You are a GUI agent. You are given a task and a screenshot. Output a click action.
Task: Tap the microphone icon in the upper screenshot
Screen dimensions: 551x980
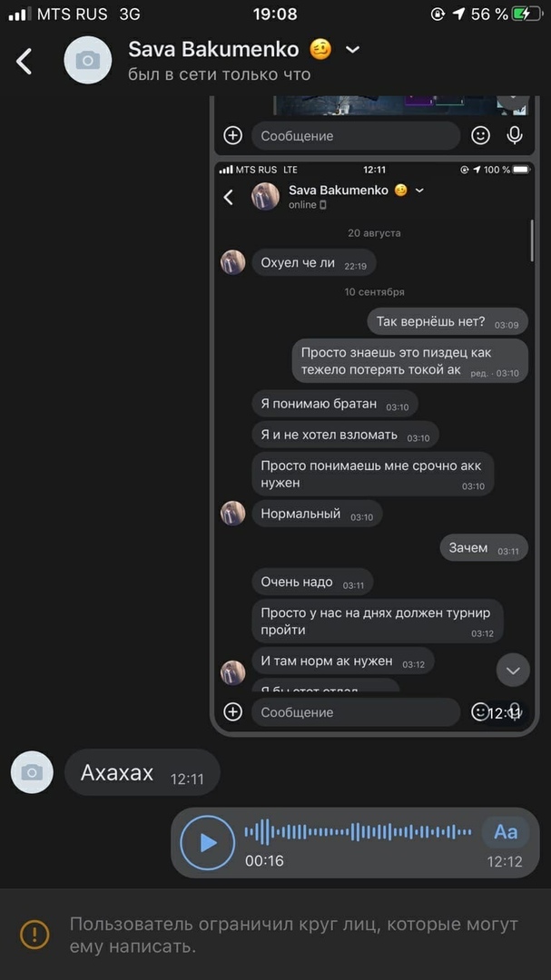[515, 135]
